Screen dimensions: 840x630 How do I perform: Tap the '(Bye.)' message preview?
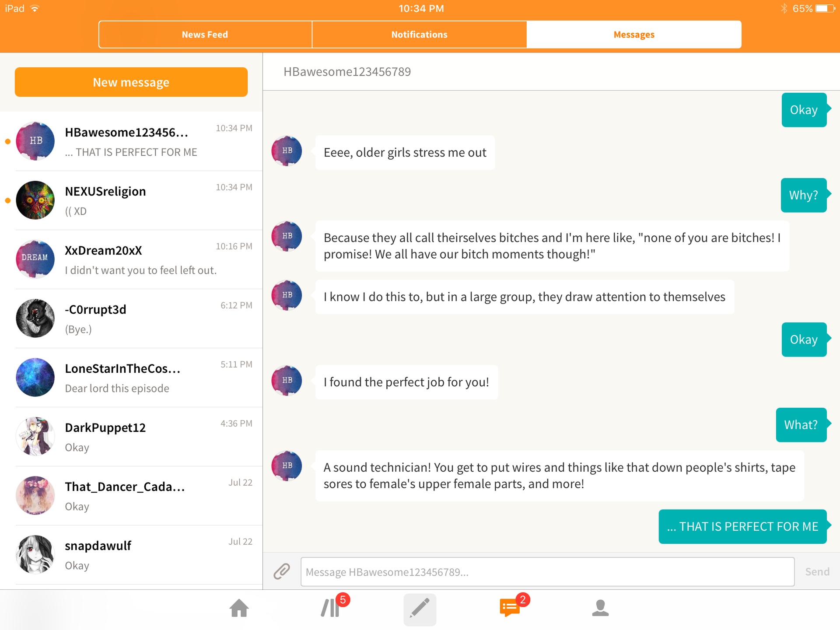78,329
